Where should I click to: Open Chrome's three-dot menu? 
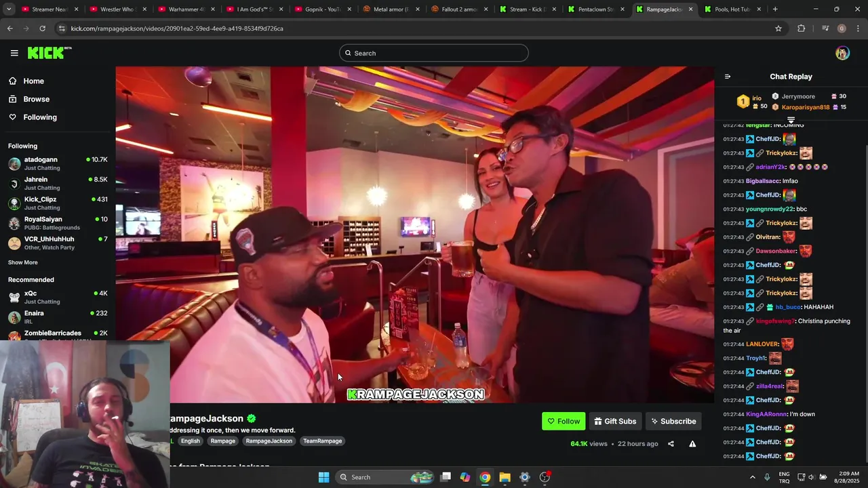(858, 28)
